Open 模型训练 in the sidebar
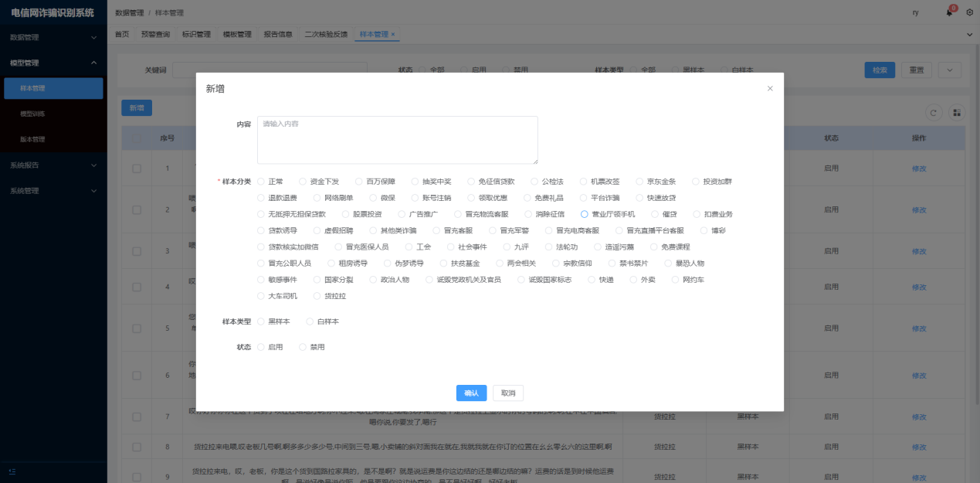Screen dimensions: 980x483 [x=32, y=114]
